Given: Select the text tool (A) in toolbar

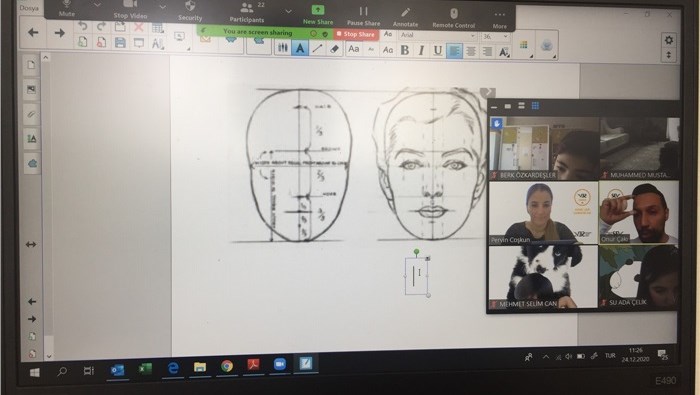Looking at the screenshot, I should pos(300,48).
